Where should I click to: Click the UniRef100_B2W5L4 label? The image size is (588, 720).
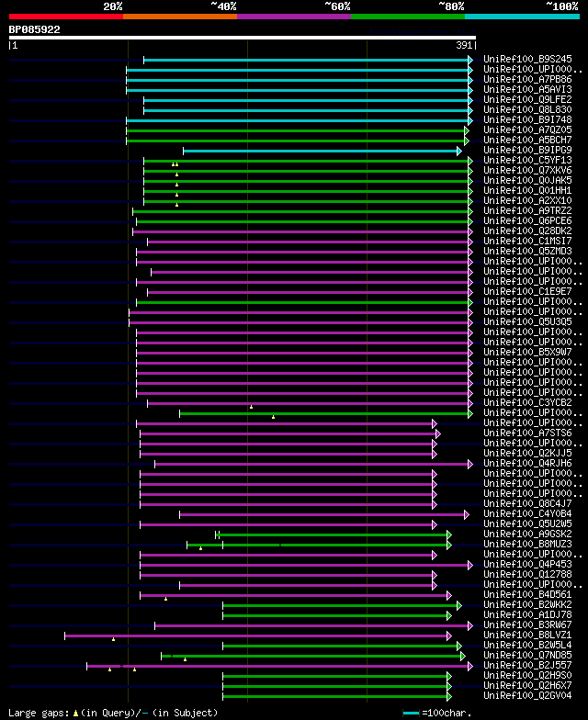click(x=527, y=645)
